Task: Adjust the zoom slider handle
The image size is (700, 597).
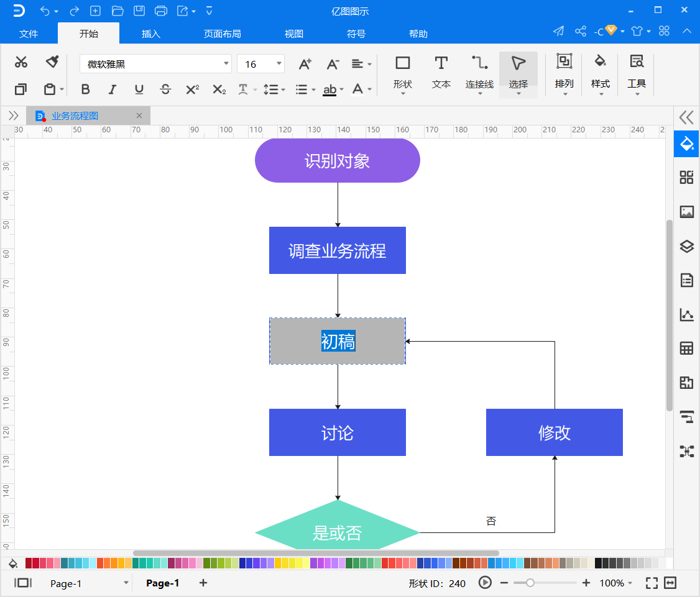Action: coord(530,583)
